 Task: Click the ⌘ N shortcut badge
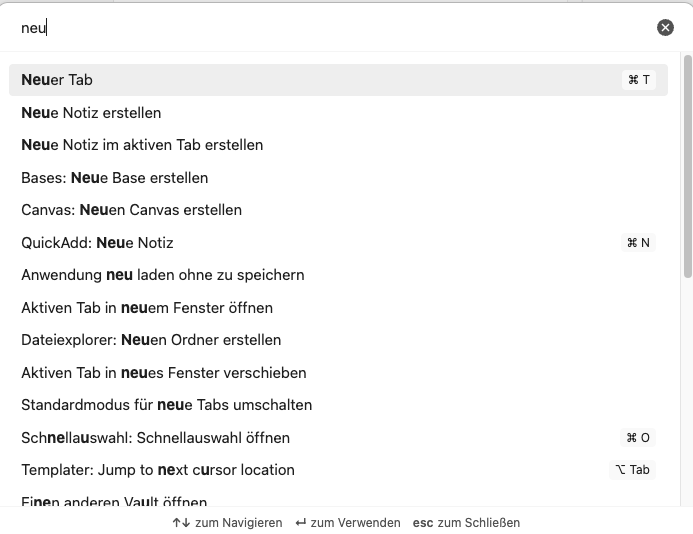tap(638, 243)
